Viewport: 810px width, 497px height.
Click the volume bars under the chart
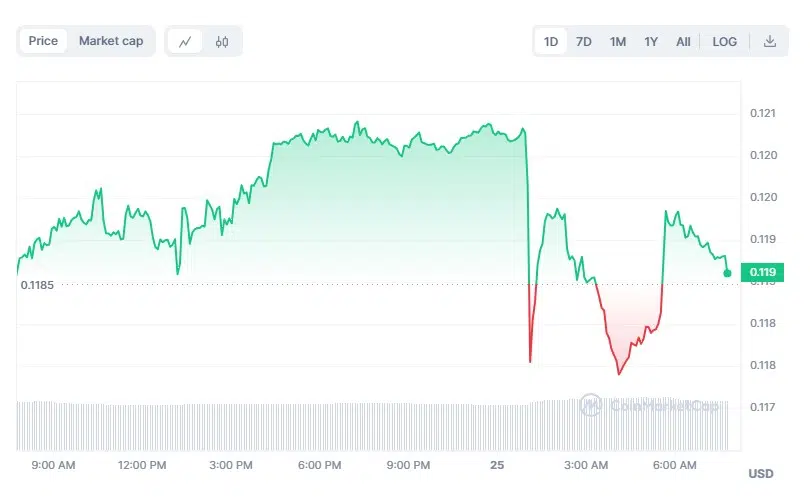click(x=372, y=426)
